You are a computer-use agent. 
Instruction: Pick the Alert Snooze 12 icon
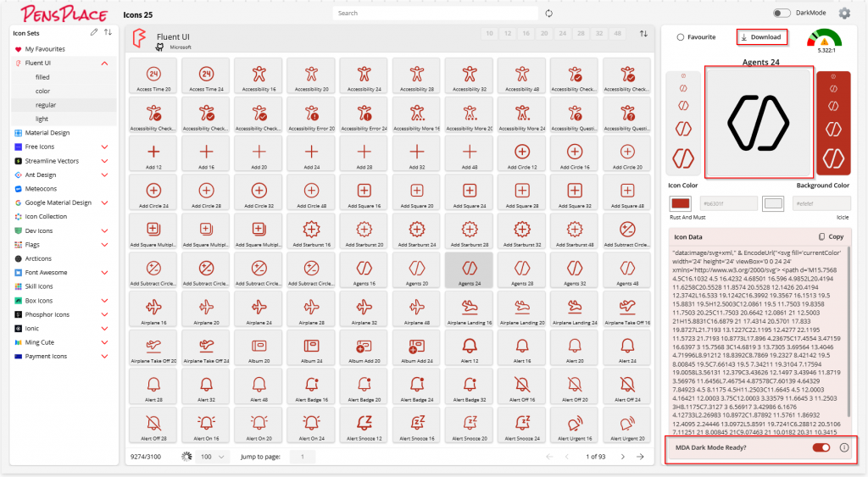tap(364, 425)
